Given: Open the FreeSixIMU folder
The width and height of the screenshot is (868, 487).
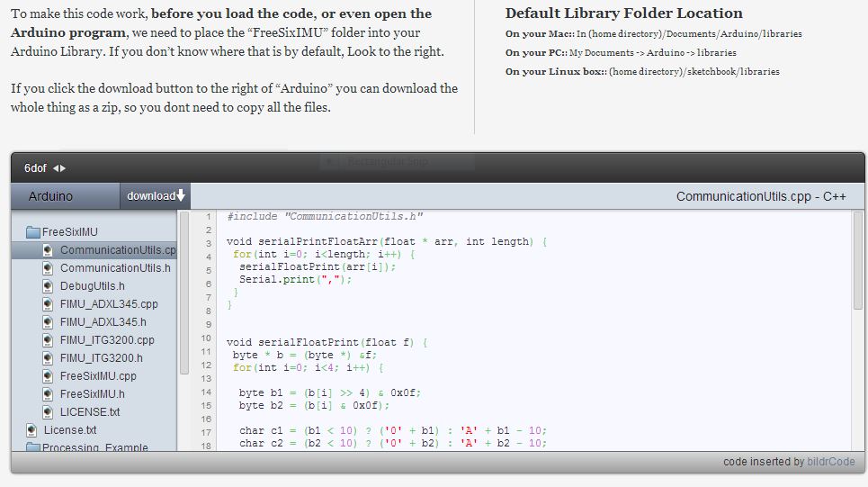Looking at the screenshot, I should click(70, 231).
